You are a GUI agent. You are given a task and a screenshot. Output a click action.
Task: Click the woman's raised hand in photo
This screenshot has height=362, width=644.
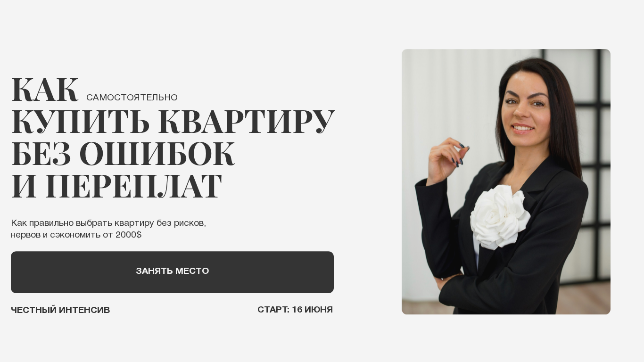point(446,159)
